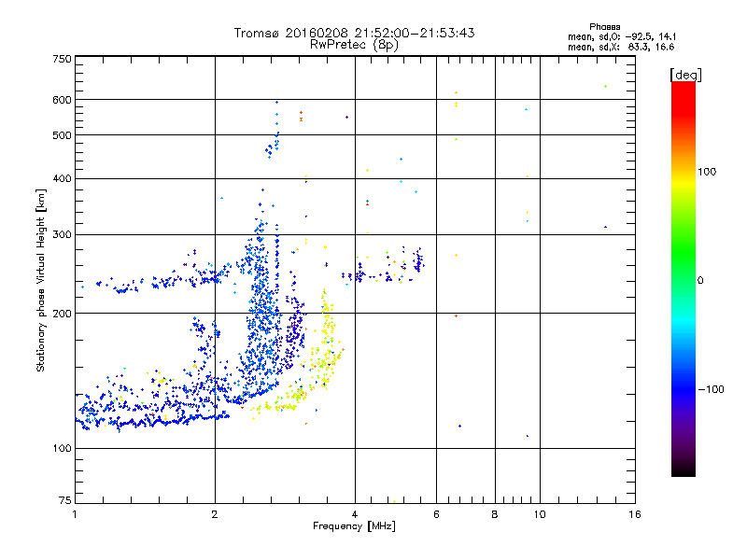Click the y-axis tick label '400'

coord(62,179)
